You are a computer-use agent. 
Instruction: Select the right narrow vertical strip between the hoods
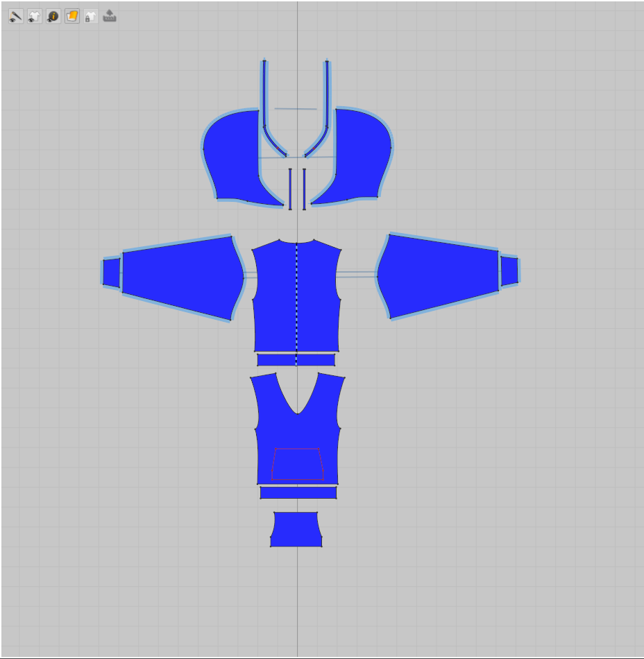pyautogui.click(x=305, y=189)
